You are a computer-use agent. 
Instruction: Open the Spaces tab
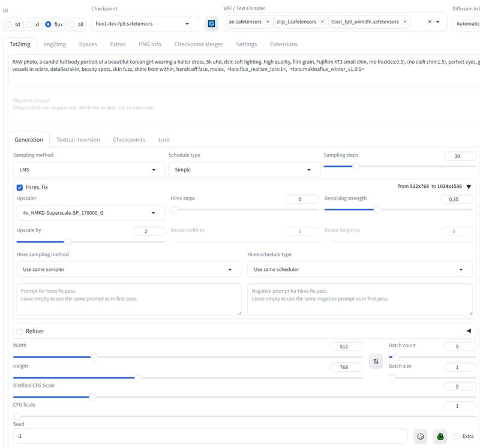pyautogui.click(x=88, y=44)
